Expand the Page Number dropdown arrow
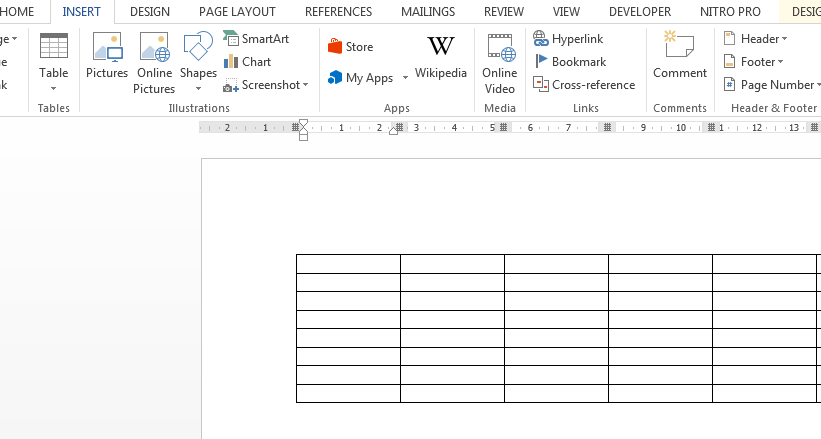Screen dimensions: 821x439 (x=818, y=85)
